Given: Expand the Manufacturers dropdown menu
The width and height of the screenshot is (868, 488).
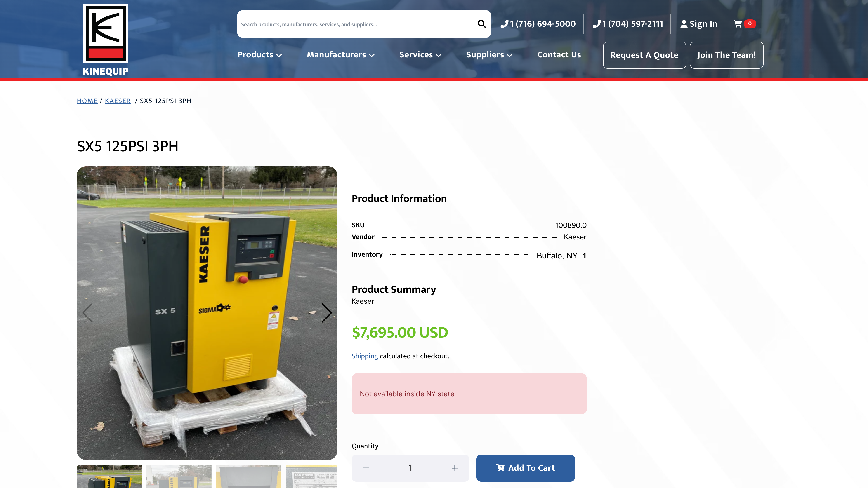Looking at the screenshot, I should (x=340, y=54).
